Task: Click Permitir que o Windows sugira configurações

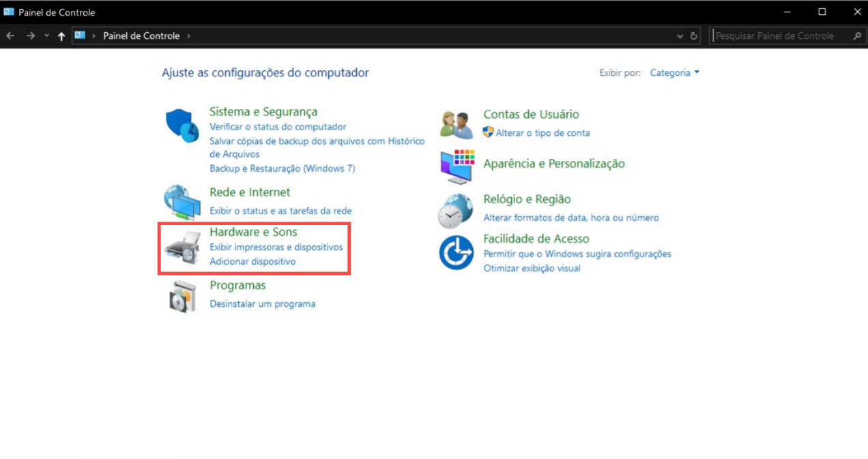Action: click(x=577, y=254)
